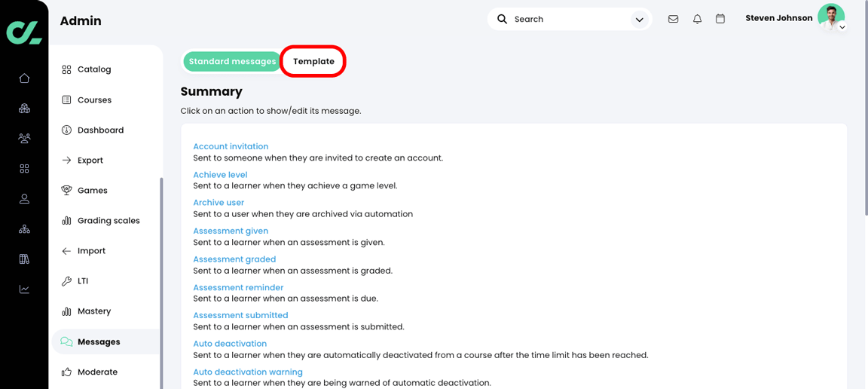This screenshot has height=389, width=868.
Task: Open the library books icon
Action: click(24, 259)
